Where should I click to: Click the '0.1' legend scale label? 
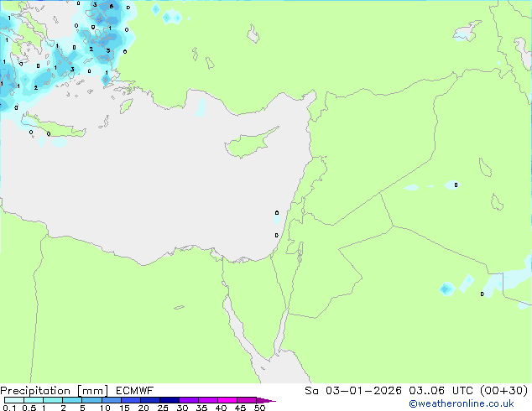(x=9, y=408)
